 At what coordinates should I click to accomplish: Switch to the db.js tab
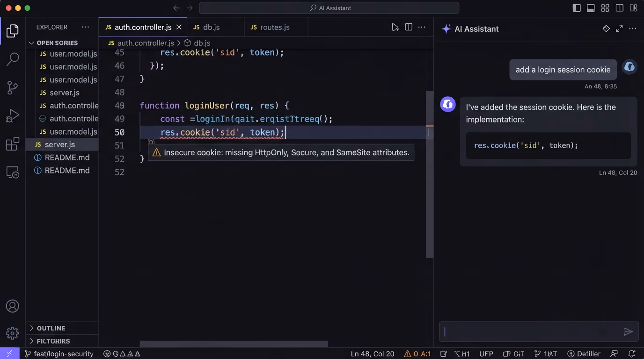click(215, 27)
